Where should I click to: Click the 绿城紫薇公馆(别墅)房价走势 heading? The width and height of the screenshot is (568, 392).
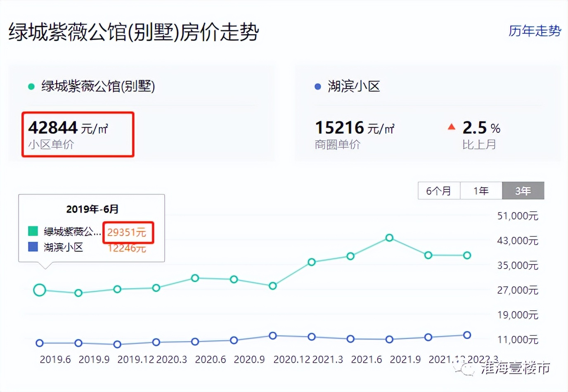point(134,32)
